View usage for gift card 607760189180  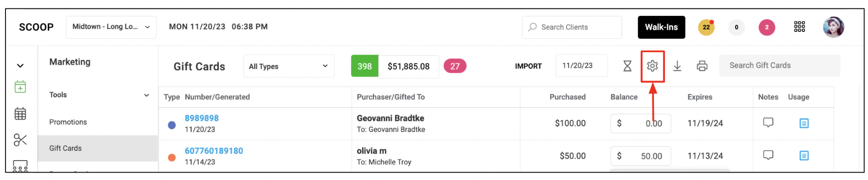(804, 156)
